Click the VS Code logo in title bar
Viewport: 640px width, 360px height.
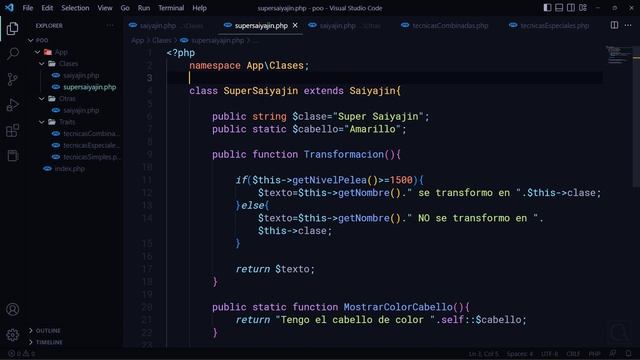(9, 8)
